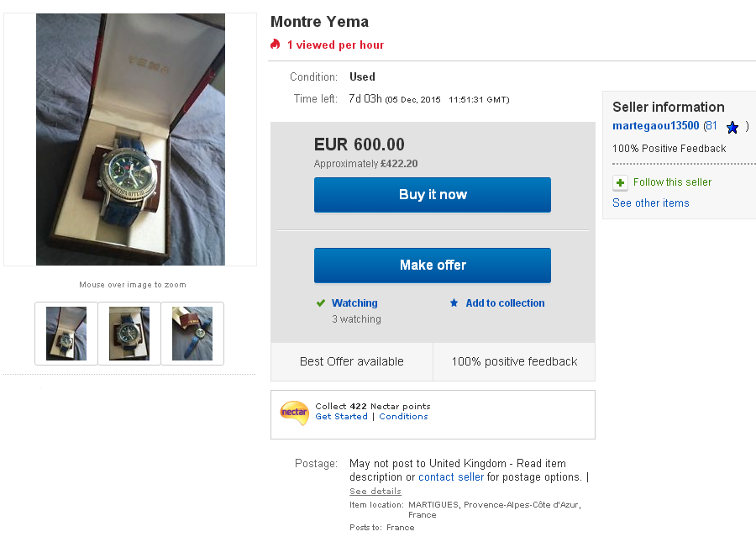The image size is (756, 542).
Task: Toggle the Watching link
Action: 354,303
